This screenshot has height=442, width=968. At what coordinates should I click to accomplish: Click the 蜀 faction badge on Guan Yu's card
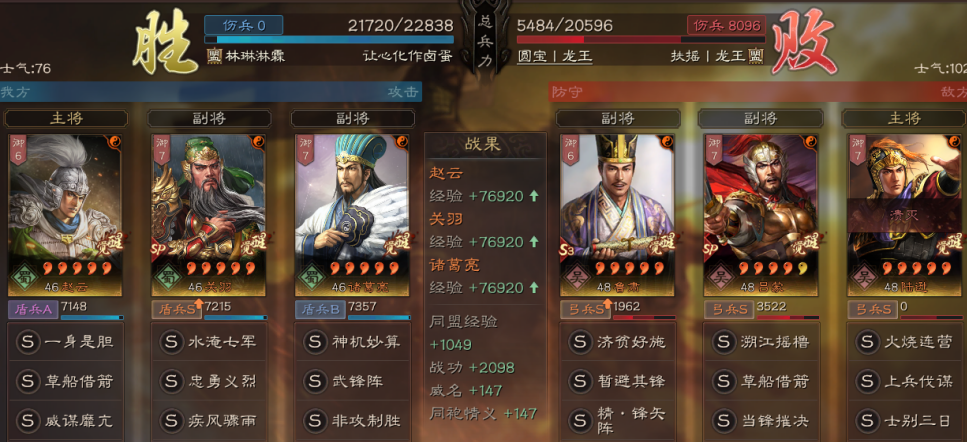pos(165,276)
